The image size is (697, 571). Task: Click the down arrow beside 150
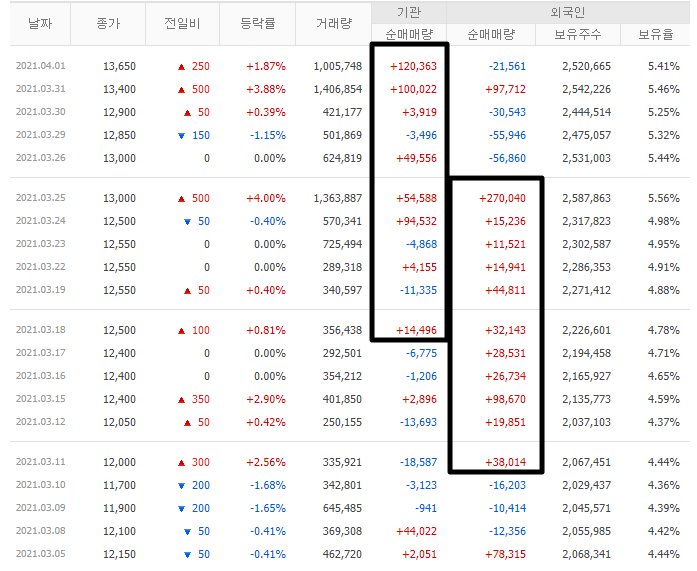click(x=181, y=136)
